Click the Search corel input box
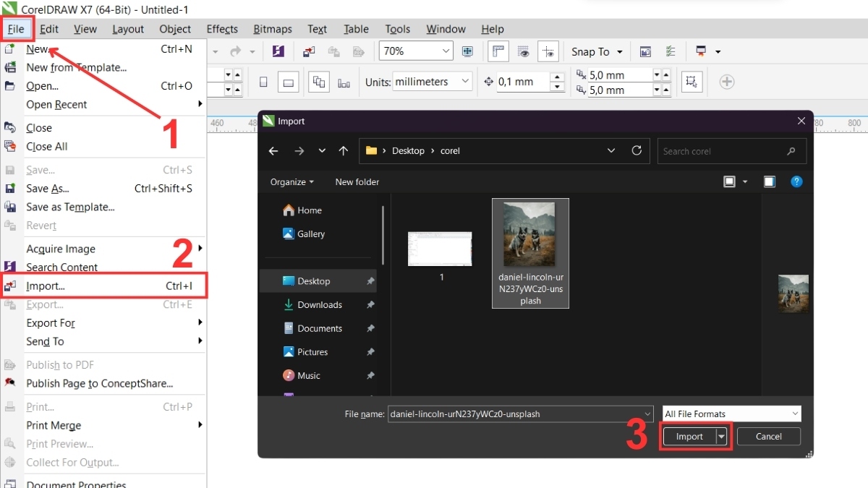Image resolution: width=868 pixels, height=488 pixels. [x=731, y=151]
